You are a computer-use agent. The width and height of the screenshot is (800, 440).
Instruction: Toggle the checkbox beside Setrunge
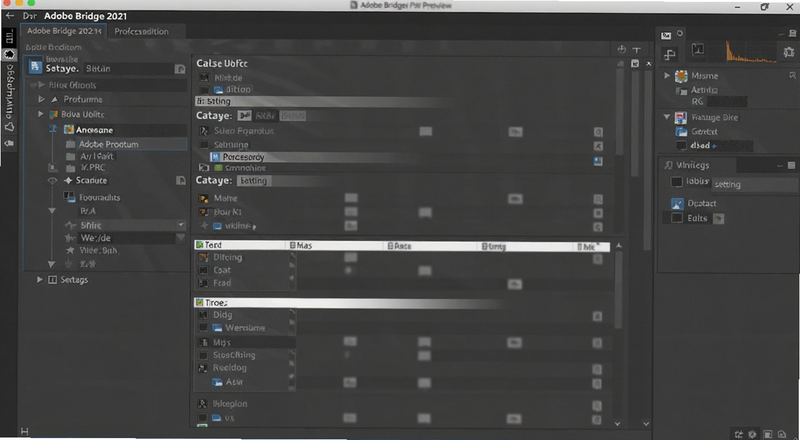coord(204,144)
